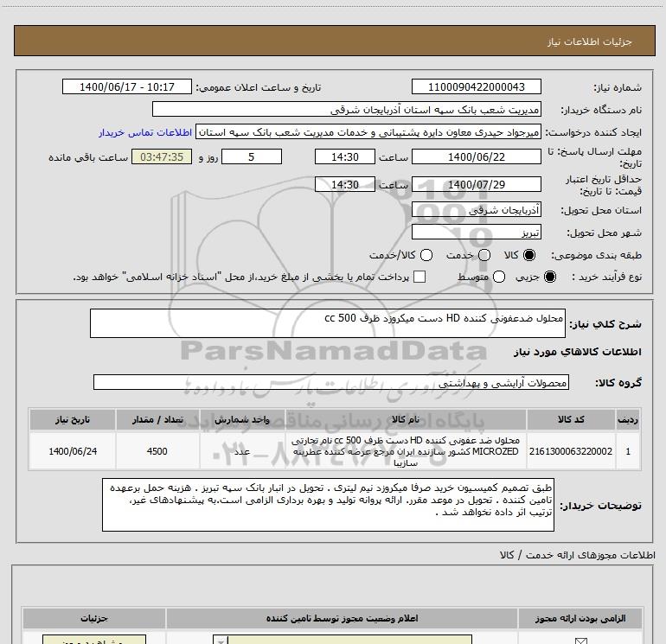Click the الزامی بودن ارائه مجوز header
The width and height of the screenshot is (666, 644).
(580, 619)
